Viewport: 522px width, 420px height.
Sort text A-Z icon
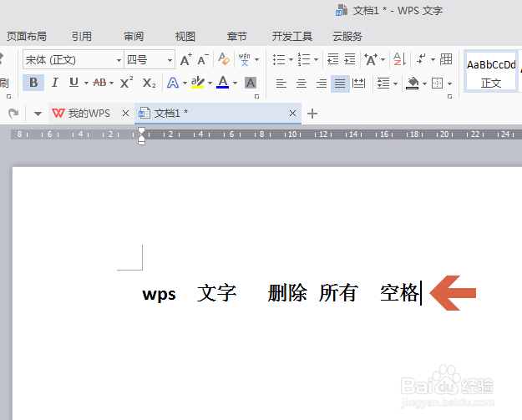pyautogui.click(x=399, y=59)
